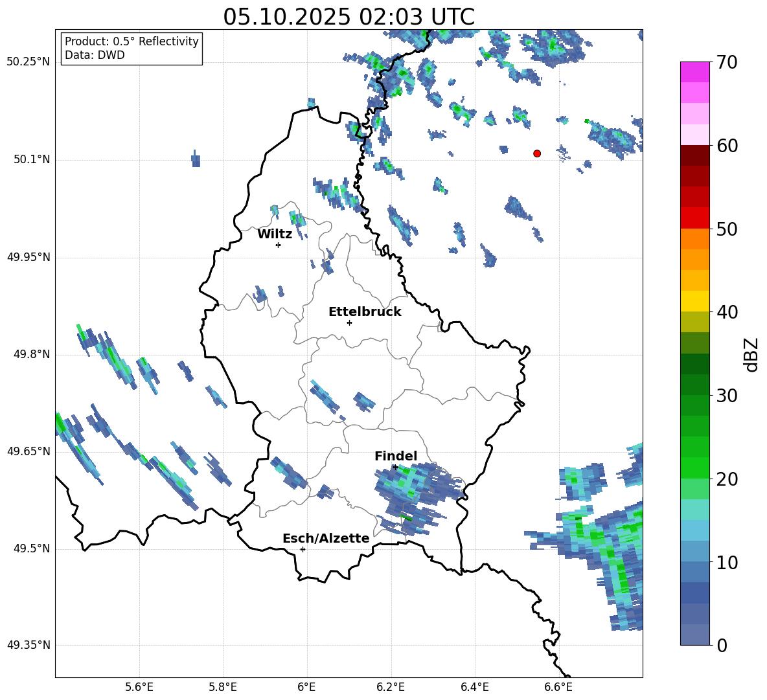Screen dimensions: 767x700
Task: Click the 49.95°N latitude label
Action: (29, 257)
